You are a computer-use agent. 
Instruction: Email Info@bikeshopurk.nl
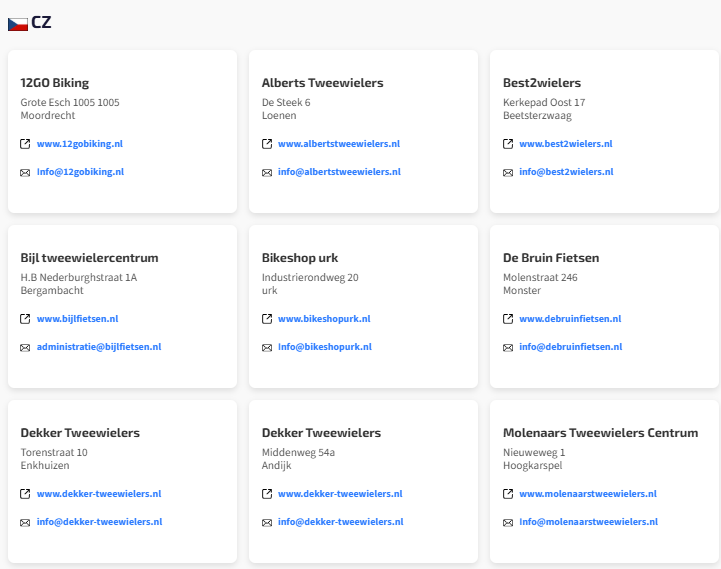coord(325,346)
